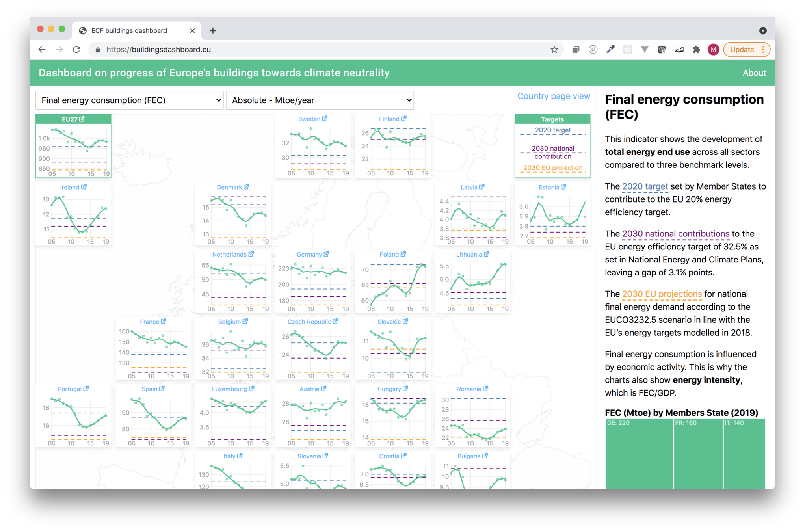Click Germany external link icon
Screen dimensions: 805x532
click(x=326, y=254)
